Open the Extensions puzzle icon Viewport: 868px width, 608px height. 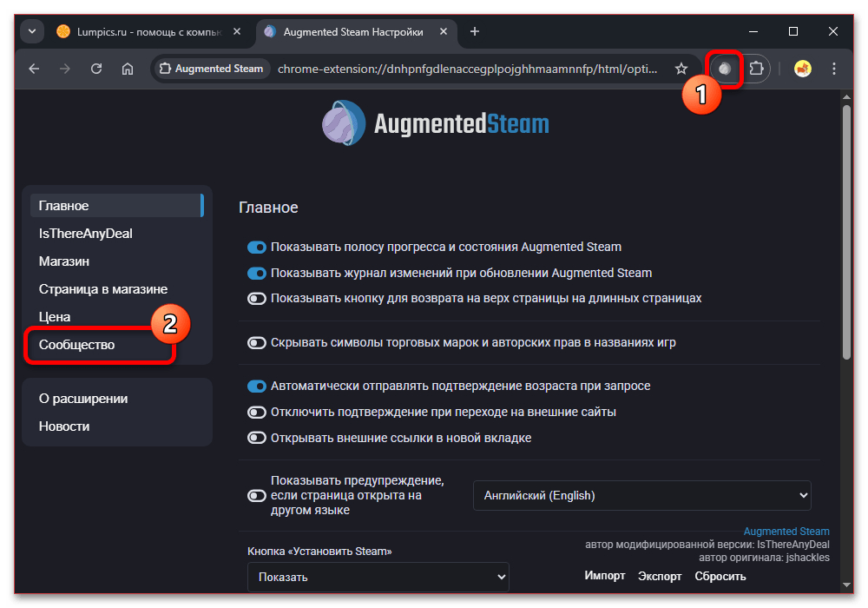756,69
